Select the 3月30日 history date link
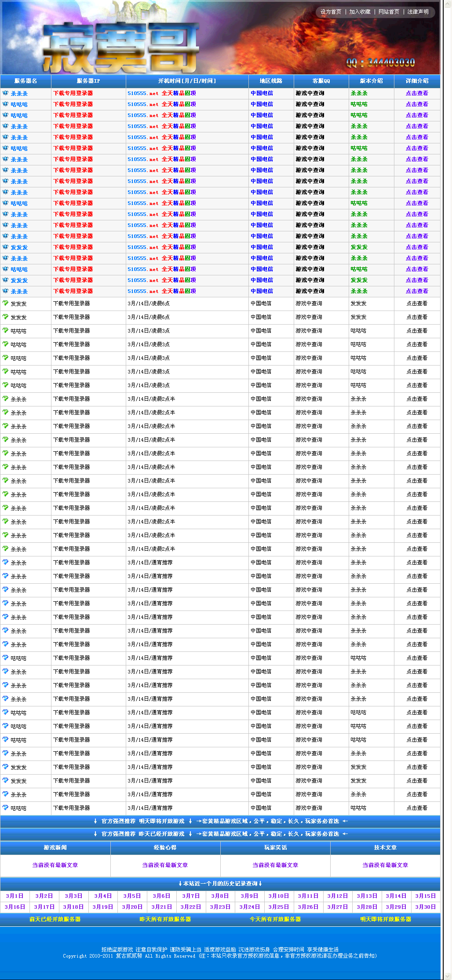This screenshot has height=980, width=452. 425,907
